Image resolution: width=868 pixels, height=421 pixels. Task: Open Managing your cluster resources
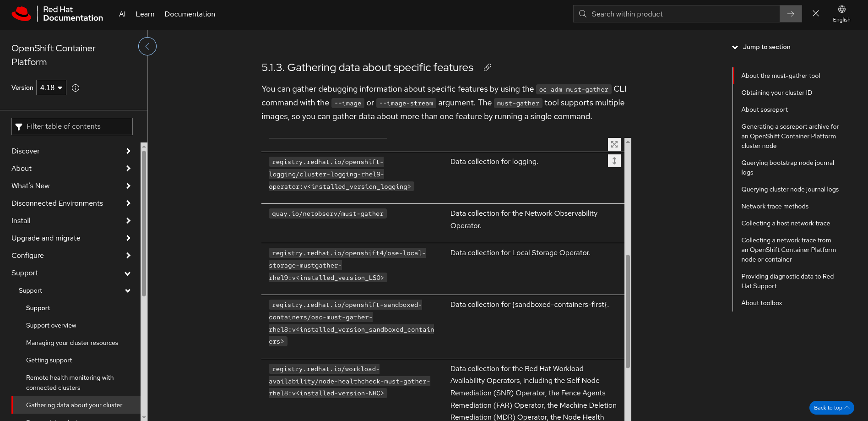pyautogui.click(x=72, y=343)
